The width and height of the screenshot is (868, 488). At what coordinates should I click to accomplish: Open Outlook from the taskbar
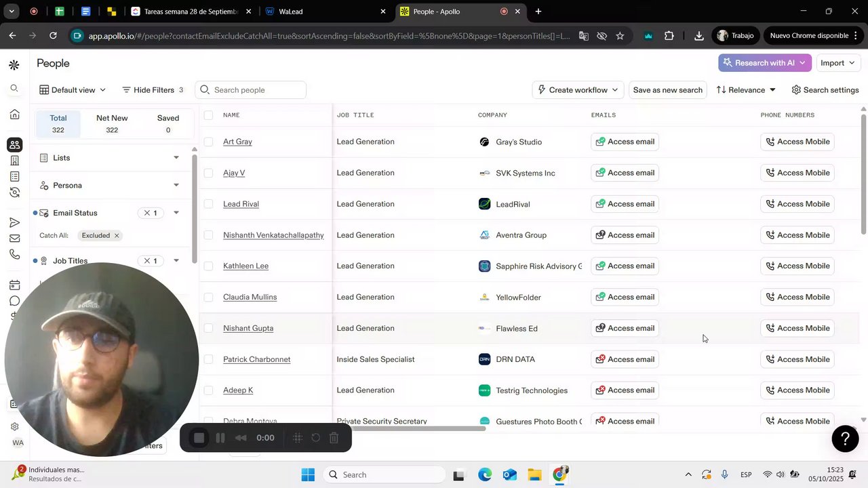point(510,475)
